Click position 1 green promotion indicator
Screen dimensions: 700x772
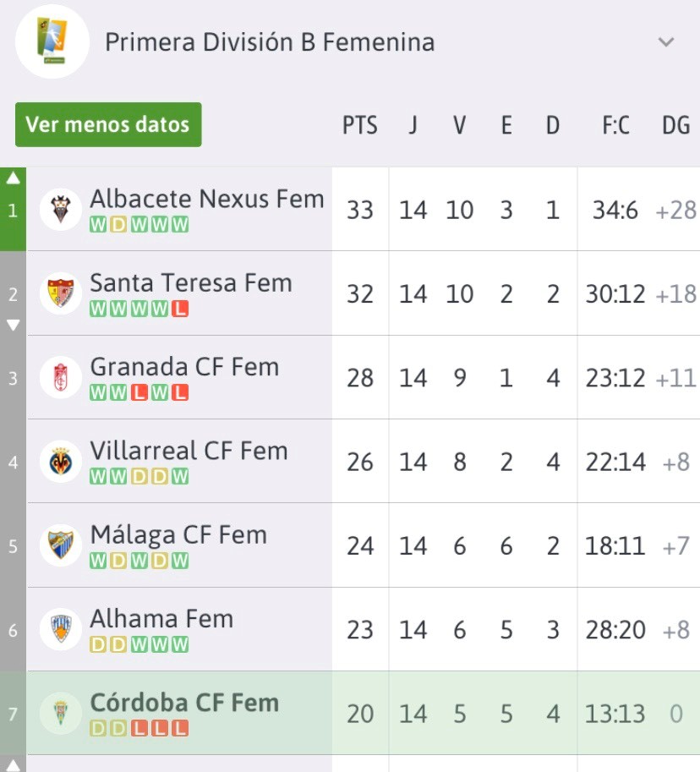(13, 209)
